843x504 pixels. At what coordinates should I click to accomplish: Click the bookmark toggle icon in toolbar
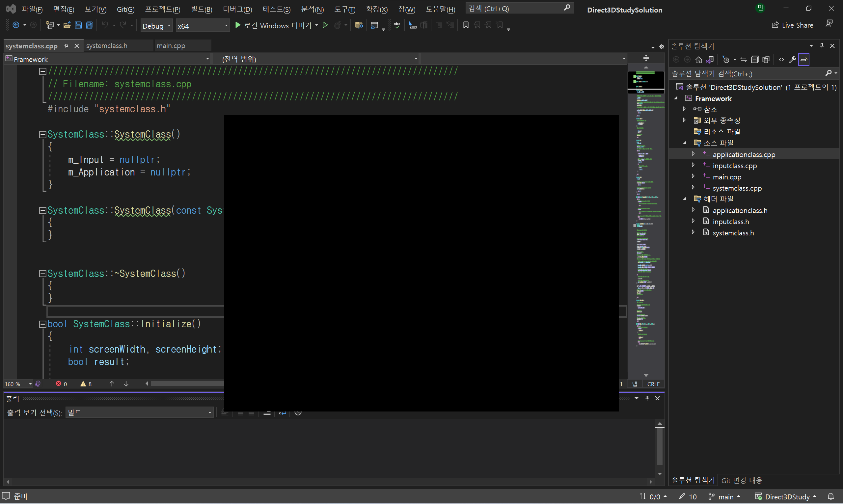click(x=466, y=25)
